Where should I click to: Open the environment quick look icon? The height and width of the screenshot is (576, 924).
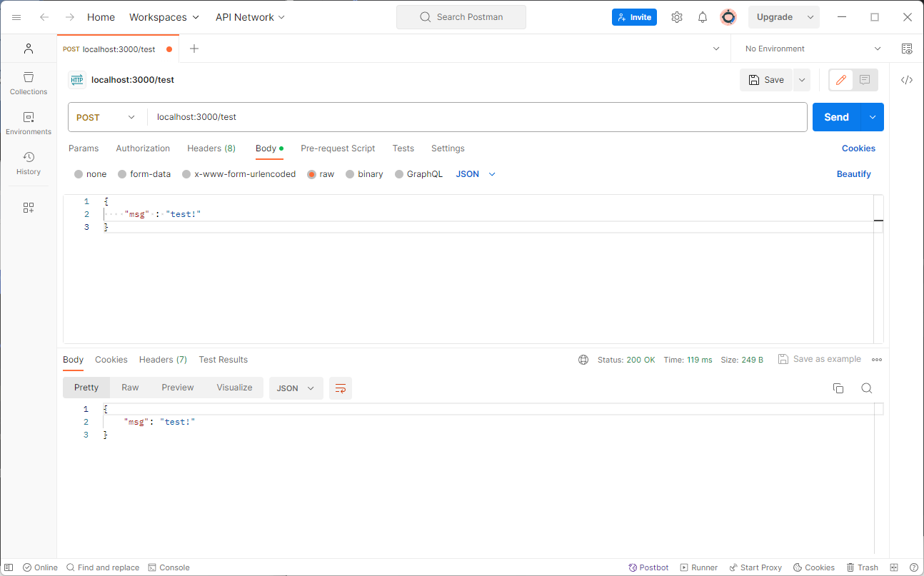907,49
